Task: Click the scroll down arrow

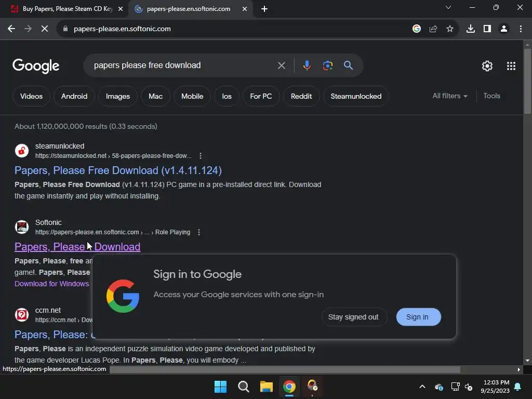Action: coord(527,361)
